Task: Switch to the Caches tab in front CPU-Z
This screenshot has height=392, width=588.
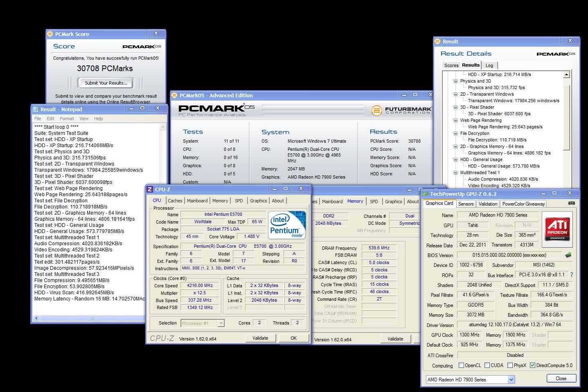Action: point(175,201)
